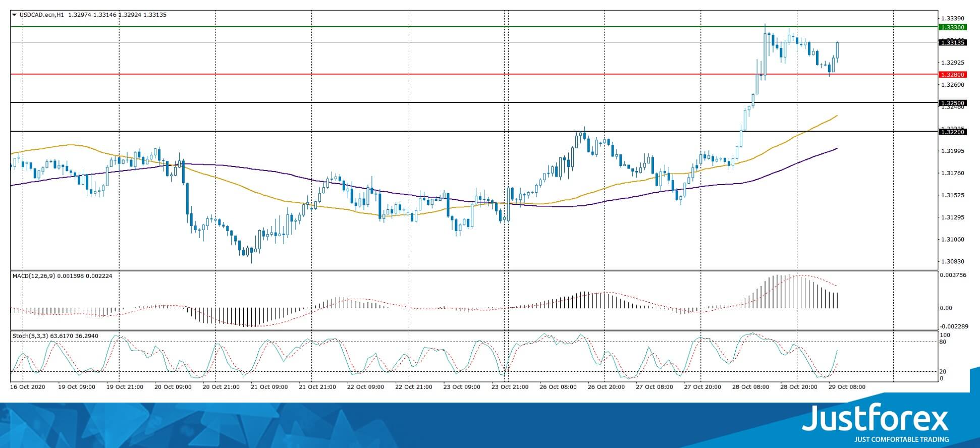Click the 1.33390 value on price axis
The image size is (980, 448).
[953, 19]
